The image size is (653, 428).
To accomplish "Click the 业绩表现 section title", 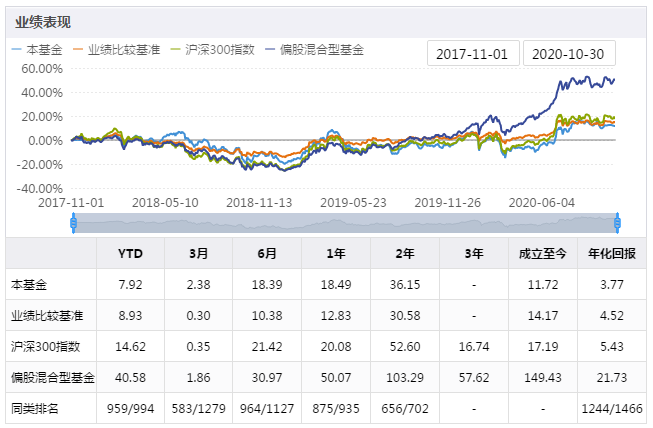I will point(43,22).
